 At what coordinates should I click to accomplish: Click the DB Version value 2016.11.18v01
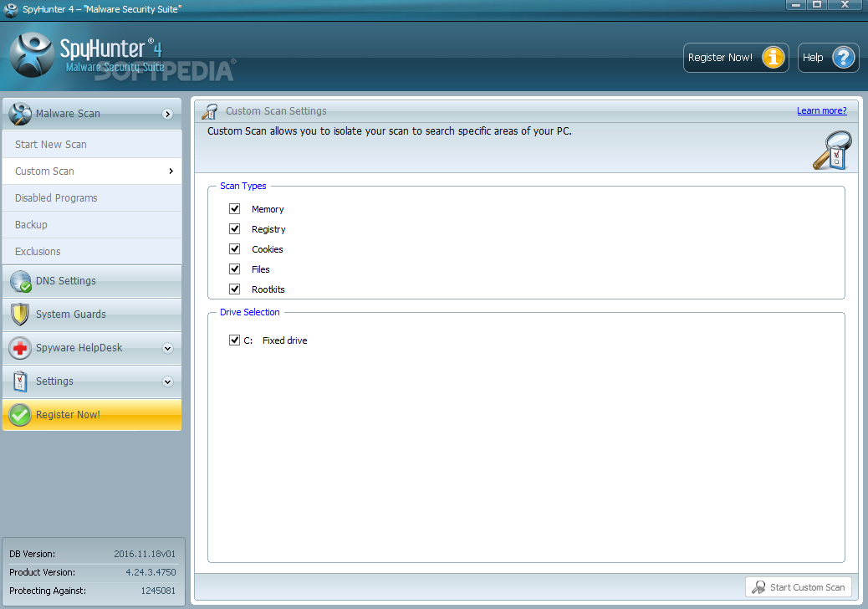145,554
